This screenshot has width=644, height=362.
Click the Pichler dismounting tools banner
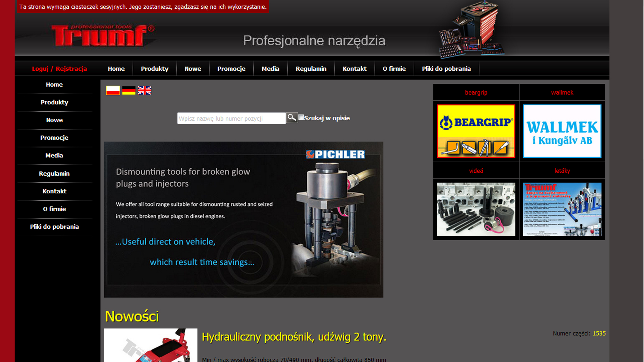pos(244,220)
